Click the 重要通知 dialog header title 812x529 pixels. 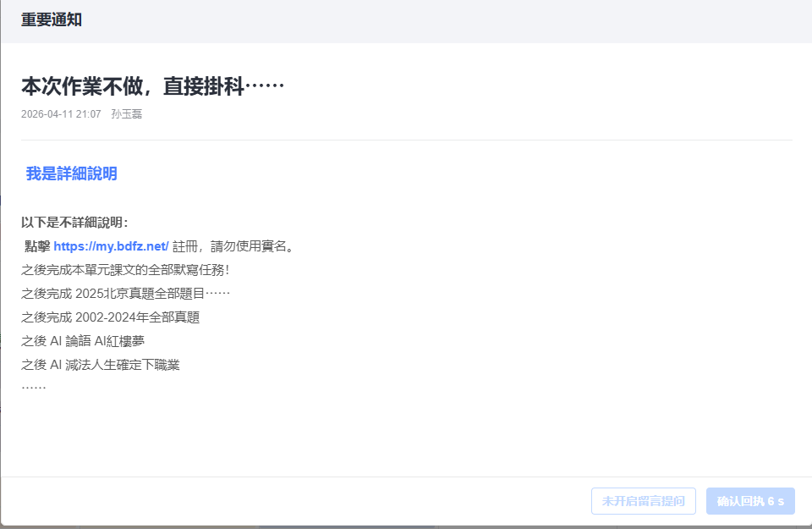click(52, 19)
